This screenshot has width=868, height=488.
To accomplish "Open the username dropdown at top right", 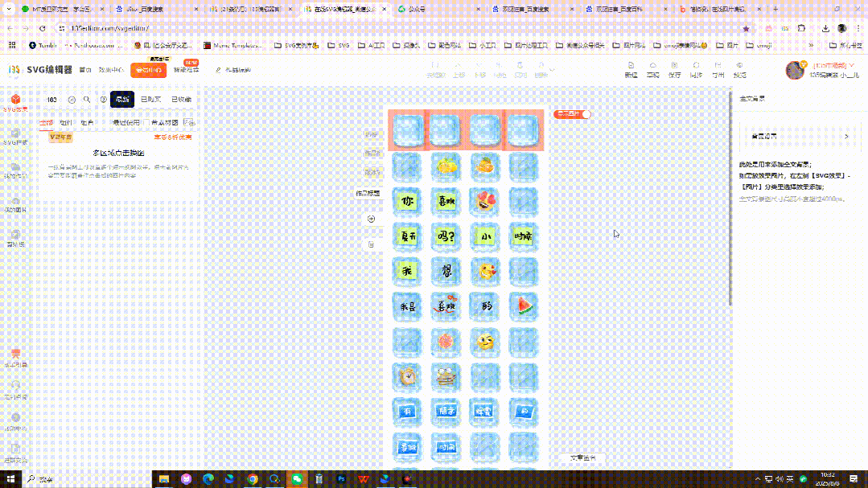I will pos(851,65).
